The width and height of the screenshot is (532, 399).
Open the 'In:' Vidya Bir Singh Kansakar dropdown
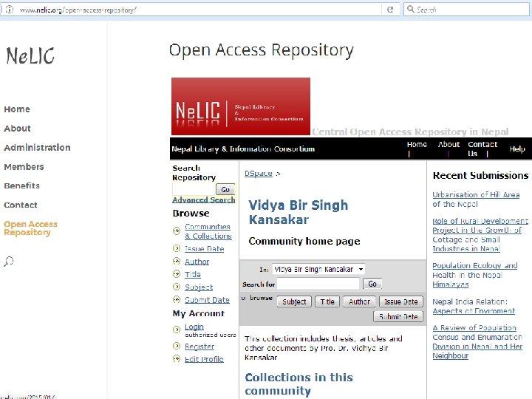coord(318,269)
